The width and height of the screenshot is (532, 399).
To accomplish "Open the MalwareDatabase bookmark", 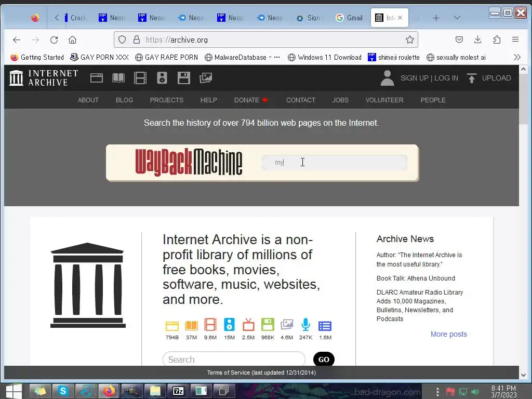I will [x=242, y=57].
